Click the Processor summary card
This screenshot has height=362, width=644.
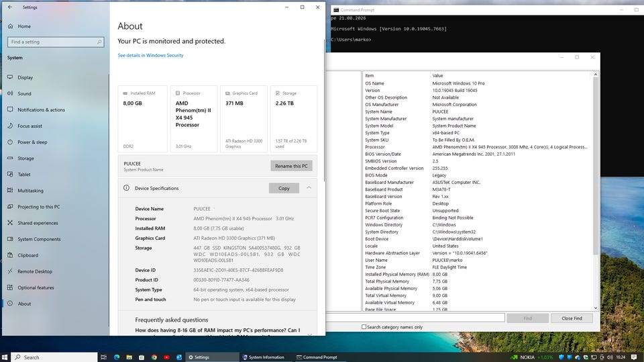point(193,119)
